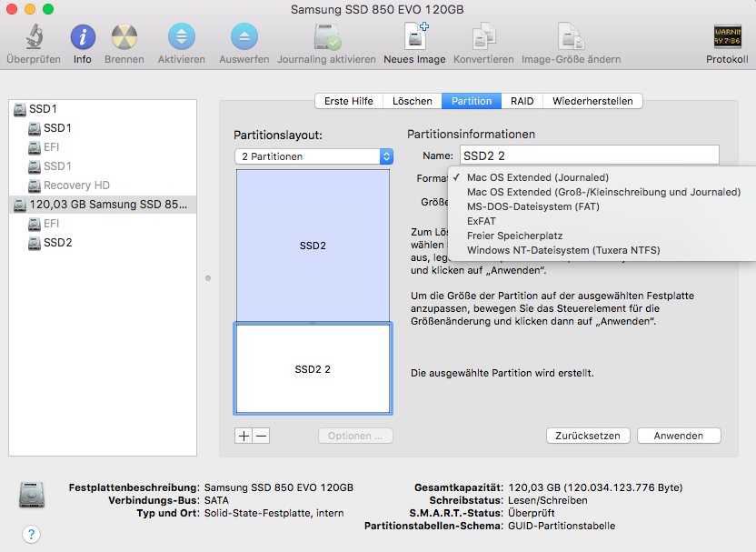Click the Solid-State-Festplatte, intern text
756x552 pixels.
(274, 513)
